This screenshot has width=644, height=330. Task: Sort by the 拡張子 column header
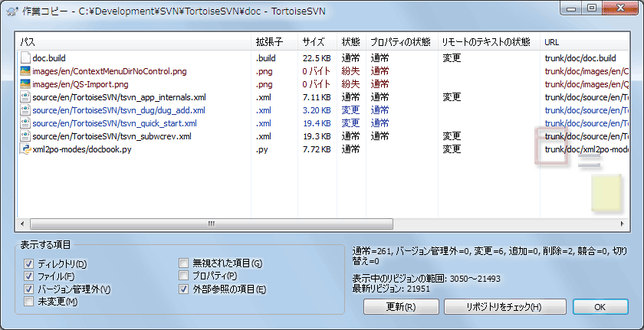tap(274, 42)
